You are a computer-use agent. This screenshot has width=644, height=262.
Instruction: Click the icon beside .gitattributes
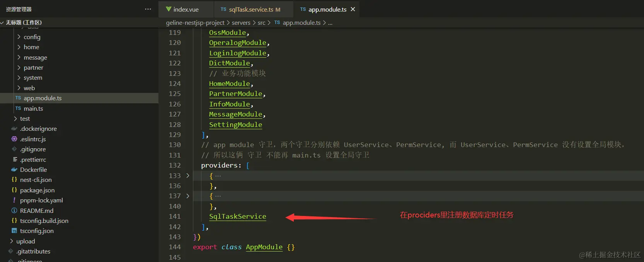(11, 251)
